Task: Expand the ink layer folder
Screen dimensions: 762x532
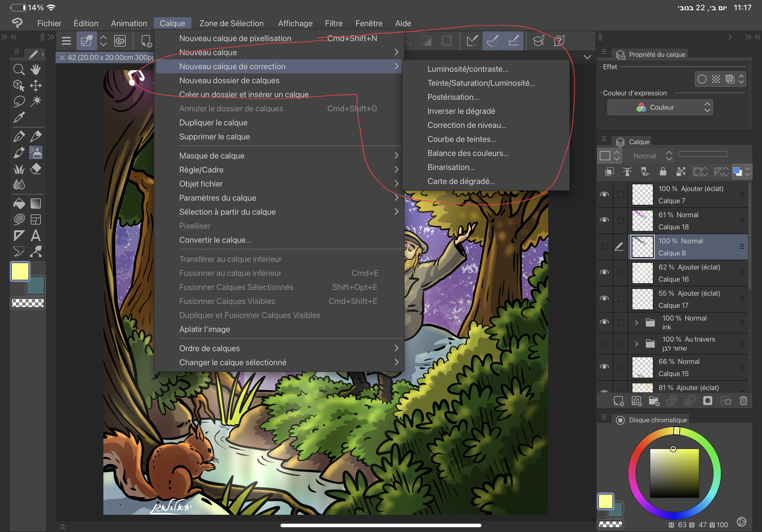Action: 636,322
